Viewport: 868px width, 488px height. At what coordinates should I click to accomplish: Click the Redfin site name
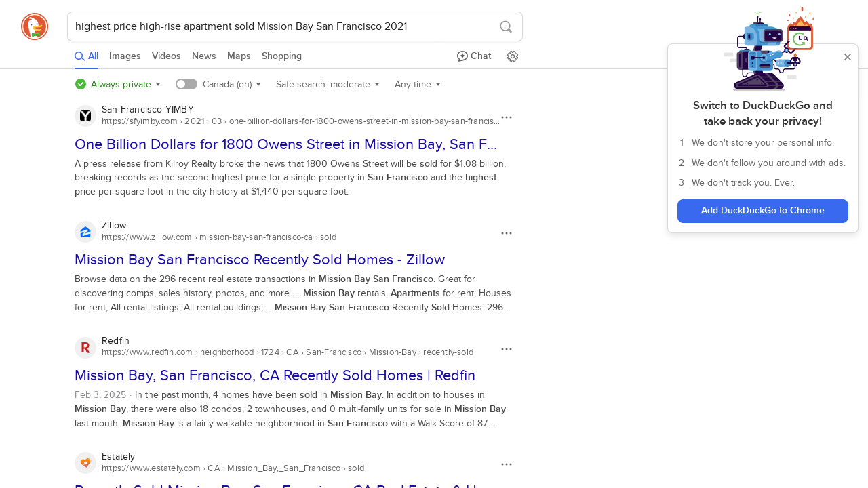(115, 340)
